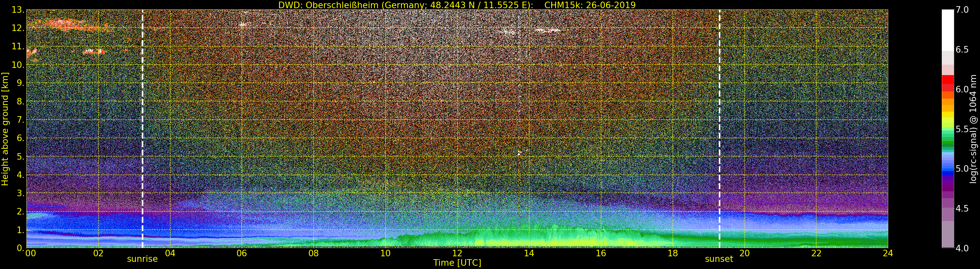Click the '04' tick on the time axis

(170, 253)
